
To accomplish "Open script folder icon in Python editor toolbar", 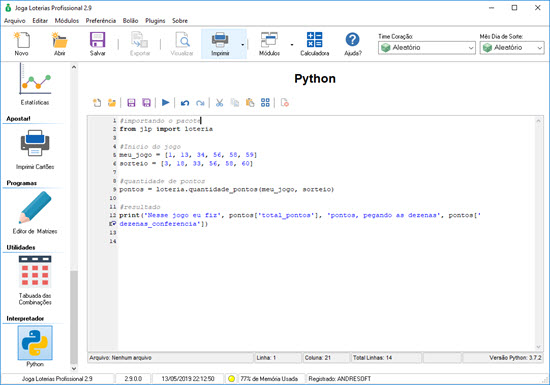I will tap(112, 103).
